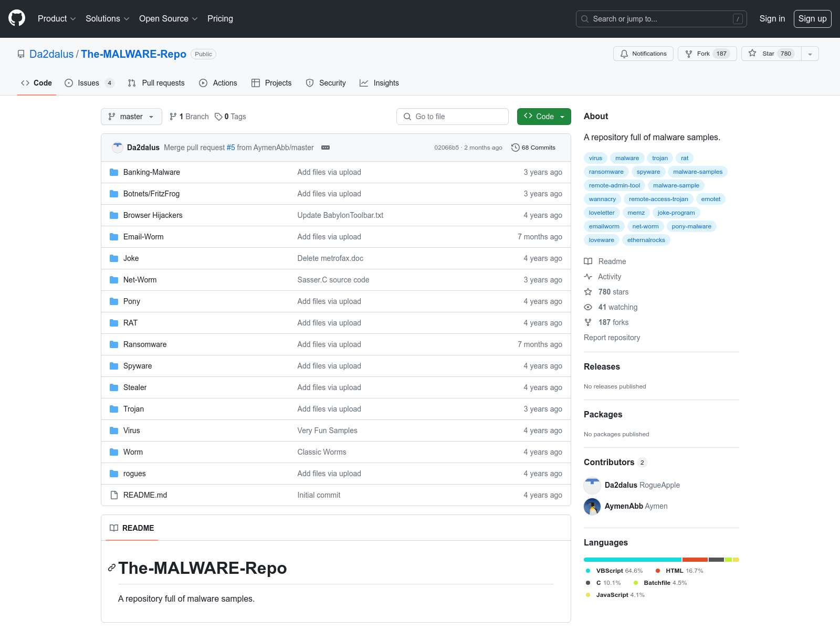Click the Readme book icon in About
The image size is (840, 630).
[588, 261]
